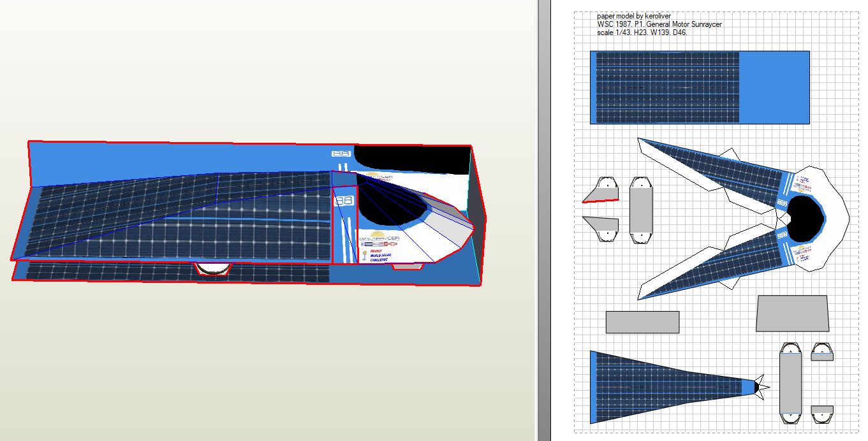The height and width of the screenshot is (441, 868).
Task: Select the gray trapezoid part in the layout
Action: tap(792, 314)
